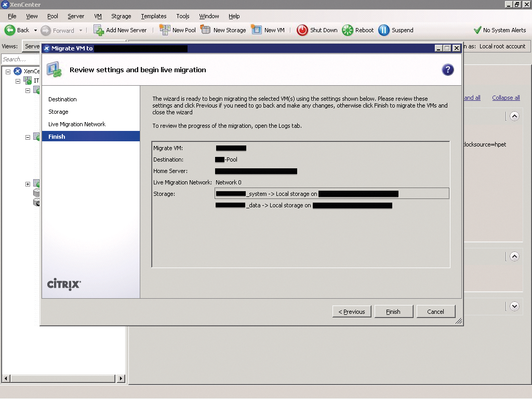Click the Add New Server icon
The image size is (532, 399).
click(98, 30)
